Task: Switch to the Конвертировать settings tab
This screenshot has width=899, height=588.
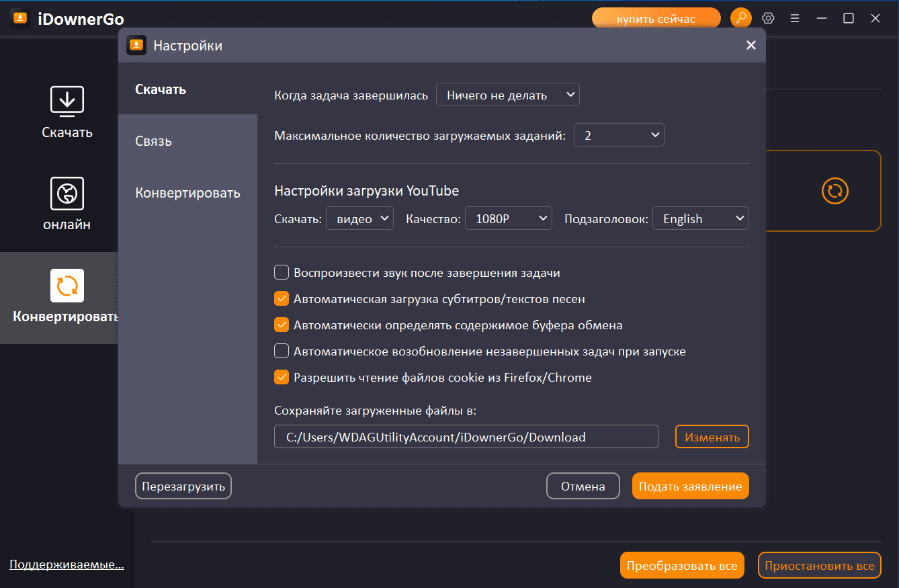Action: [x=187, y=193]
